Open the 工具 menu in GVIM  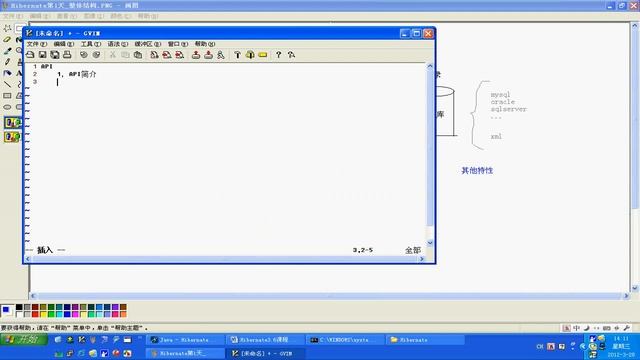pos(91,44)
